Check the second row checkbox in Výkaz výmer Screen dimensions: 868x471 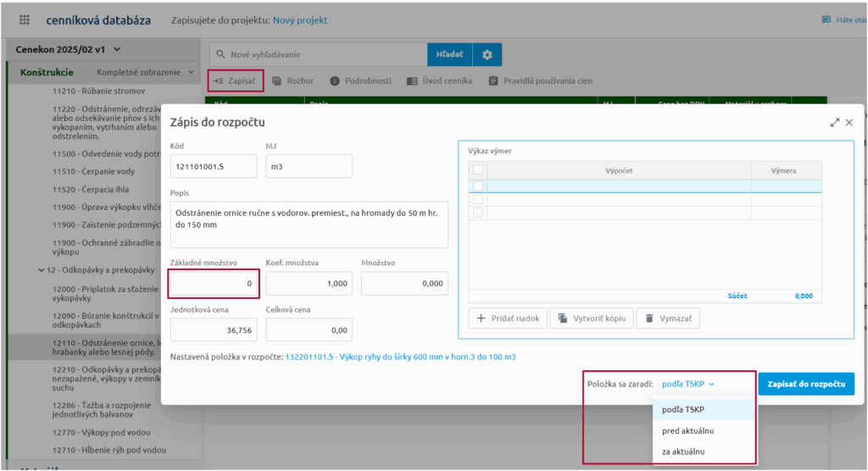point(478,199)
